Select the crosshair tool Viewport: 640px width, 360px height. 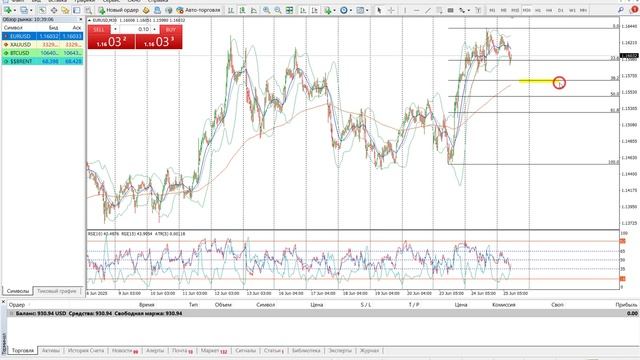(391, 10)
